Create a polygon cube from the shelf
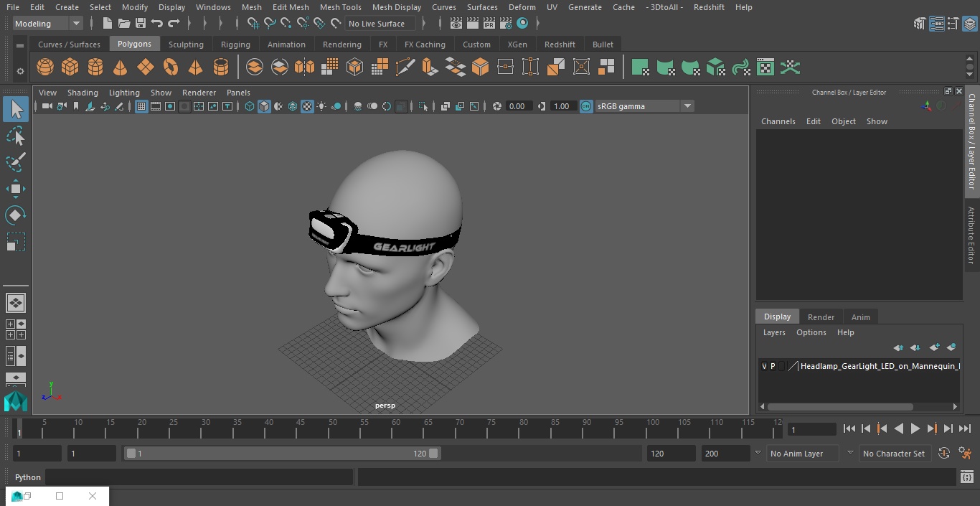 70,67
